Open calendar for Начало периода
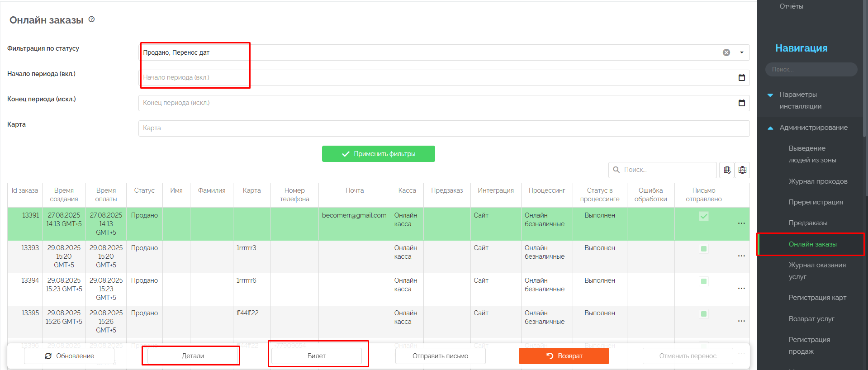Viewport: 868px width, 370px height. click(742, 78)
